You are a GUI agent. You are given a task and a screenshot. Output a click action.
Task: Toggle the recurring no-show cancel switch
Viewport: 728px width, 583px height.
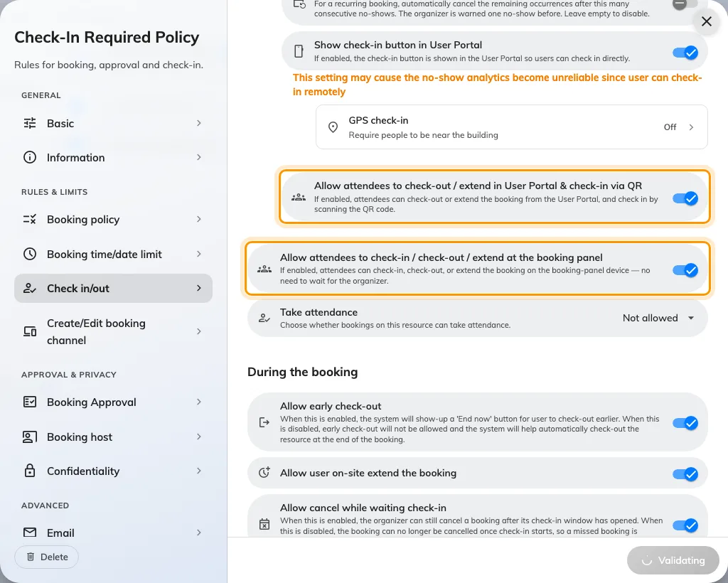pyautogui.click(x=685, y=4)
